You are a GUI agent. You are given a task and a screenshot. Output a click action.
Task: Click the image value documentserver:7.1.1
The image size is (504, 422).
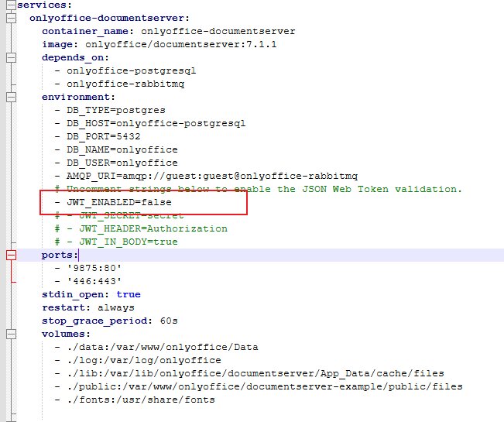180,44
